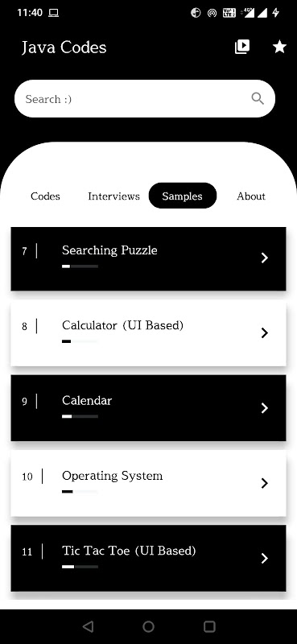Focus the Search :) input field
Viewport: 297px width, 644px height.
click(x=145, y=98)
